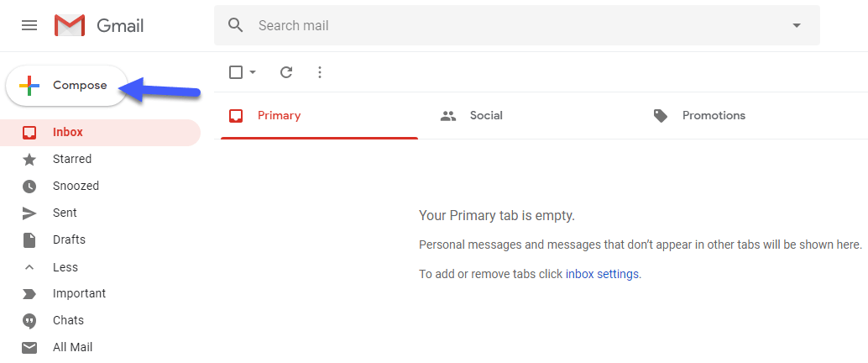Open the Drafts folder

coord(69,239)
